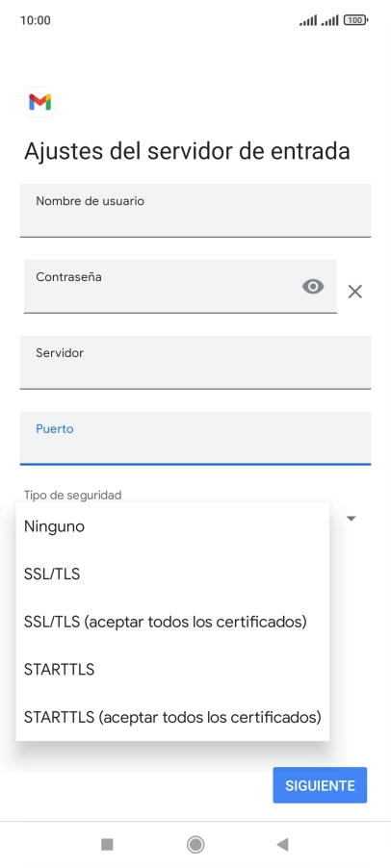Clear the Contraseña field with the X icon
391x868 pixels.
pyautogui.click(x=355, y=292)
